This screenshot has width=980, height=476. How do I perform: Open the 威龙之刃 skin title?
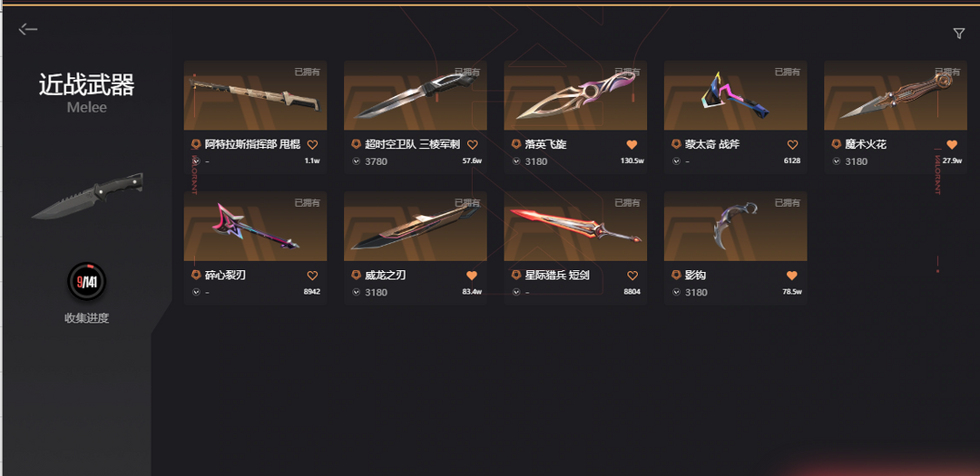coord(386,276)
